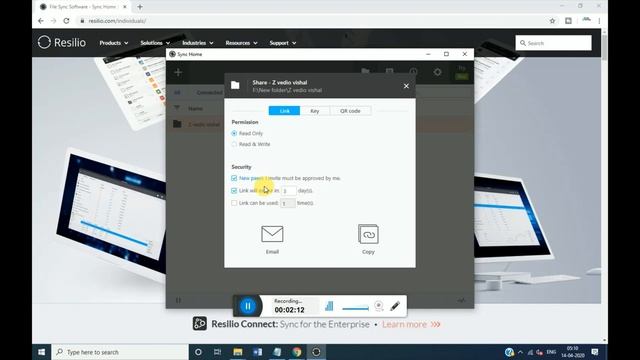Image resolution: width=640 pixels, height=360 pixels.
Task: Expand the Industries menu
Action: (x=197, y=43)
